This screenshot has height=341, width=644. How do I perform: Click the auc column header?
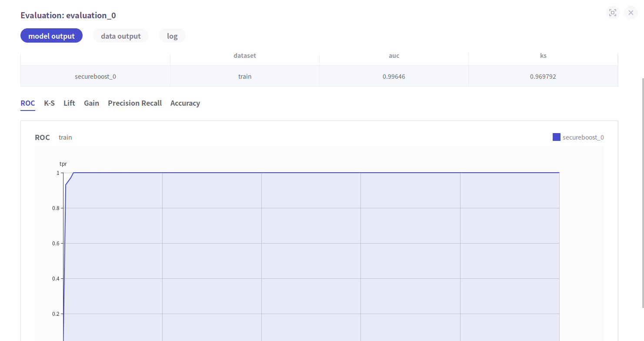pos(394,55)
